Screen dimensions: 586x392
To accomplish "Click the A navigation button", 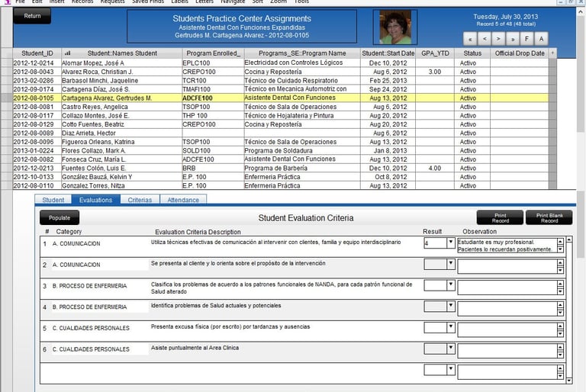I will [541, 39].
